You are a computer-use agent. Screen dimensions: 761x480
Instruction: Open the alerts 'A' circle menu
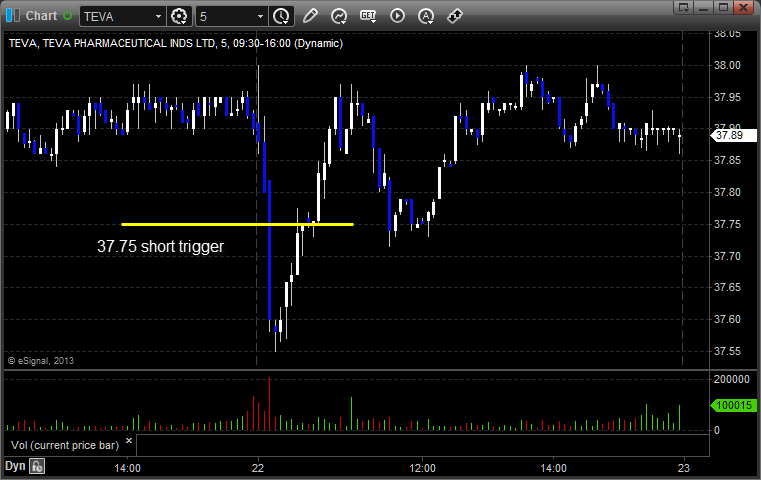(x=426, y=17)
